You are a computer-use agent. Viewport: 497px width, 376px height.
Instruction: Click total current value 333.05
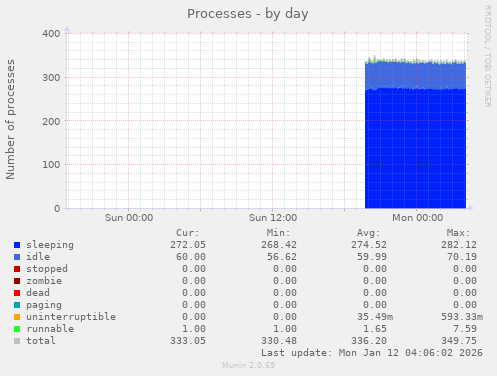coord(188,341)
